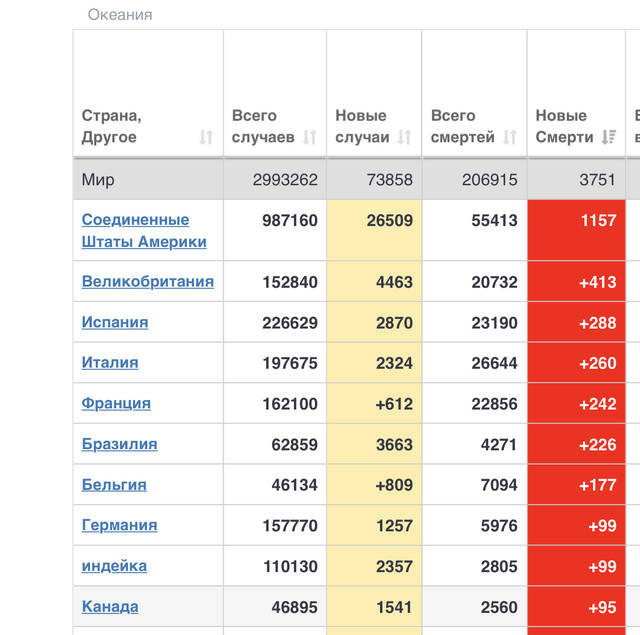The height and width of the screenshot is (635, 640).
Task: Select Brazil total deaths 4271
Action: [499, 444]
